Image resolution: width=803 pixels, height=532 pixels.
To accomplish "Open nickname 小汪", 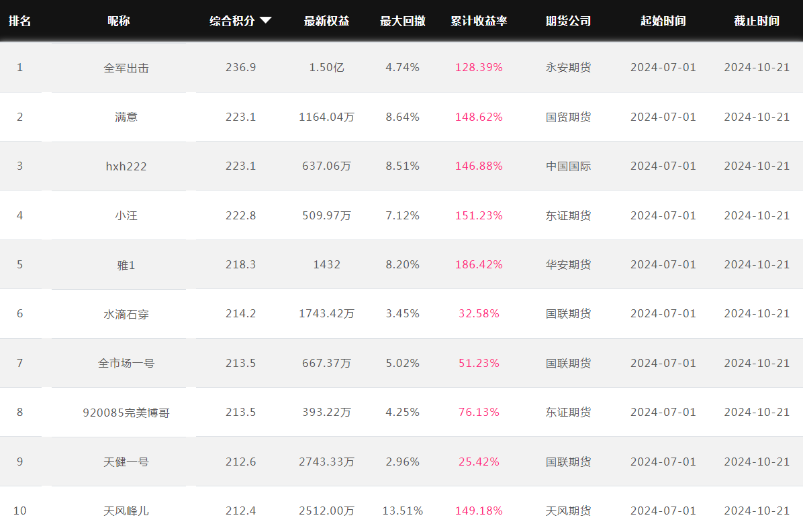I will pyautogui.click(x=126, y=216).
